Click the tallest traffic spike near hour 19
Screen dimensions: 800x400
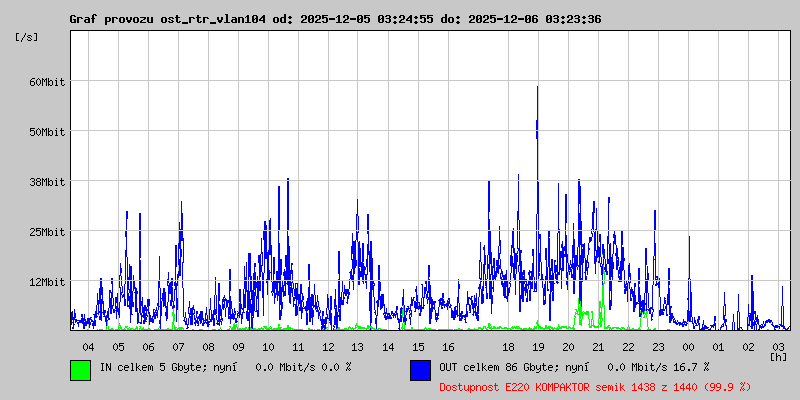click(538, 90)
